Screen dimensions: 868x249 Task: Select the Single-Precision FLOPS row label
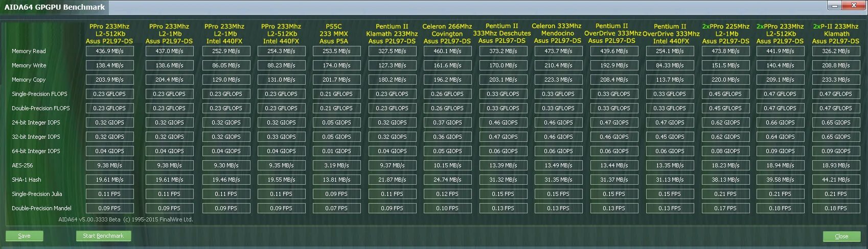click(39, 94)
